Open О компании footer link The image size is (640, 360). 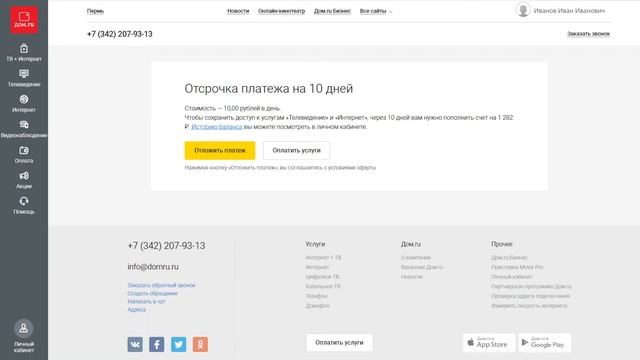416,258
